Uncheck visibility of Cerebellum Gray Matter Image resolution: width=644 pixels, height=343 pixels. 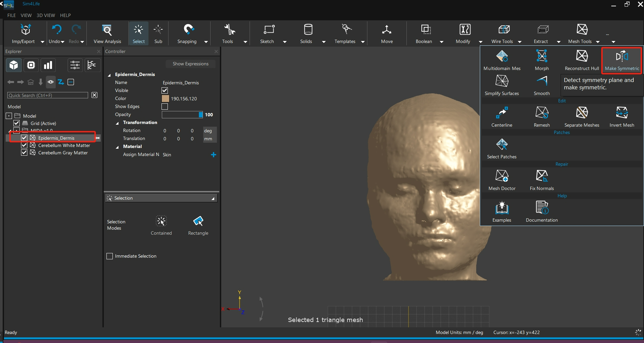pyautogui.click(x=24, y=153)
